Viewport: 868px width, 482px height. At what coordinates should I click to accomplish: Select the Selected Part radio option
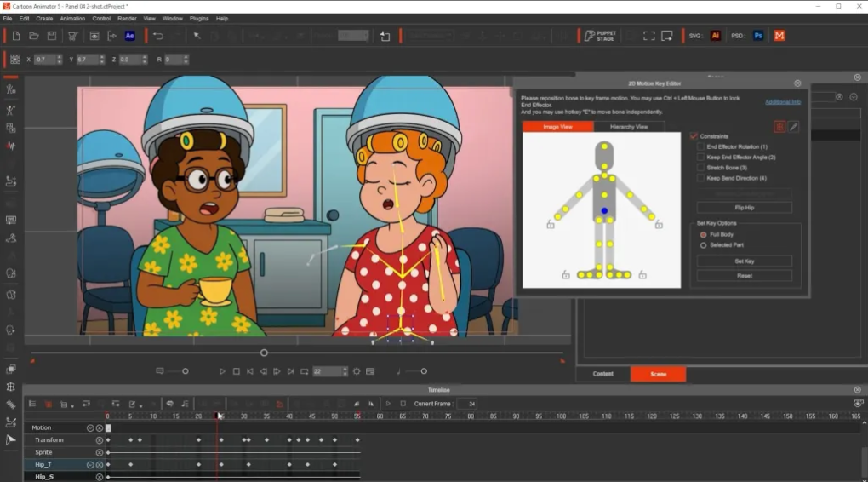click(703, 245)
